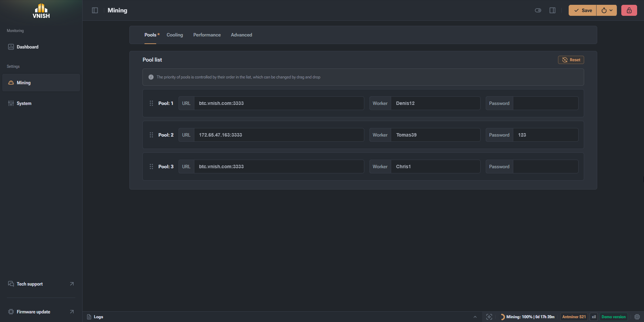
Task: Click the Demo version badge
Action: click(x=614, y=317)
